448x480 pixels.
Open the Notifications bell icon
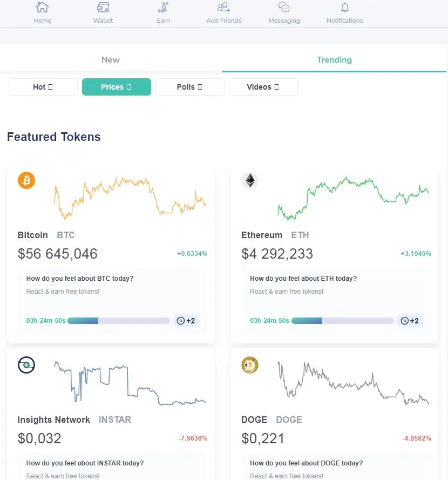[x=345, y=7]
